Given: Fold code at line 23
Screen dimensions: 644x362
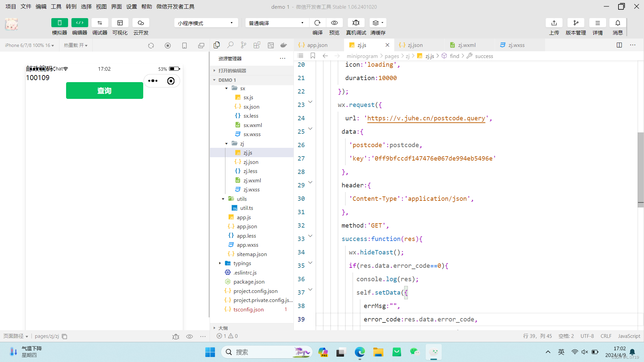Looking at the screenshot, I should 310,102.
